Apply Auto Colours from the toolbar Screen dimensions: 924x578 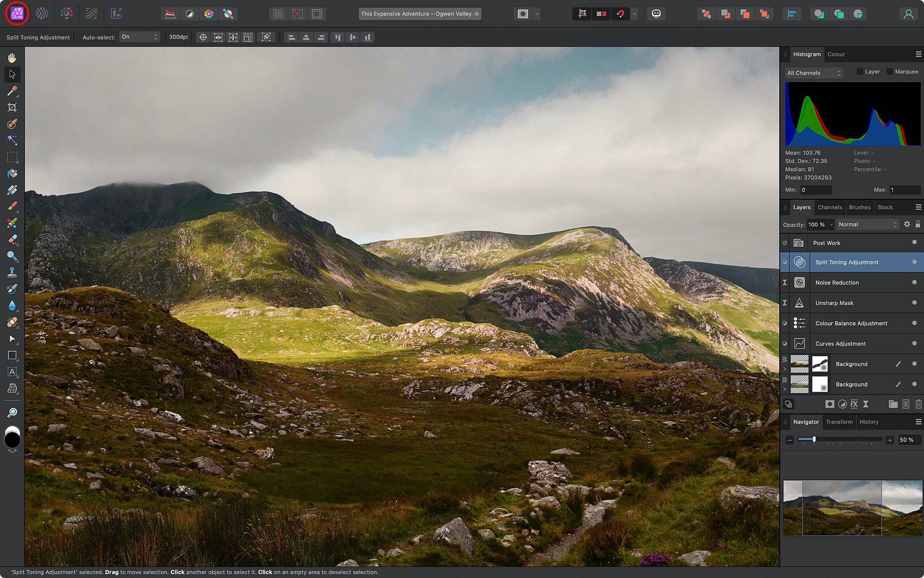pos(209,14)
